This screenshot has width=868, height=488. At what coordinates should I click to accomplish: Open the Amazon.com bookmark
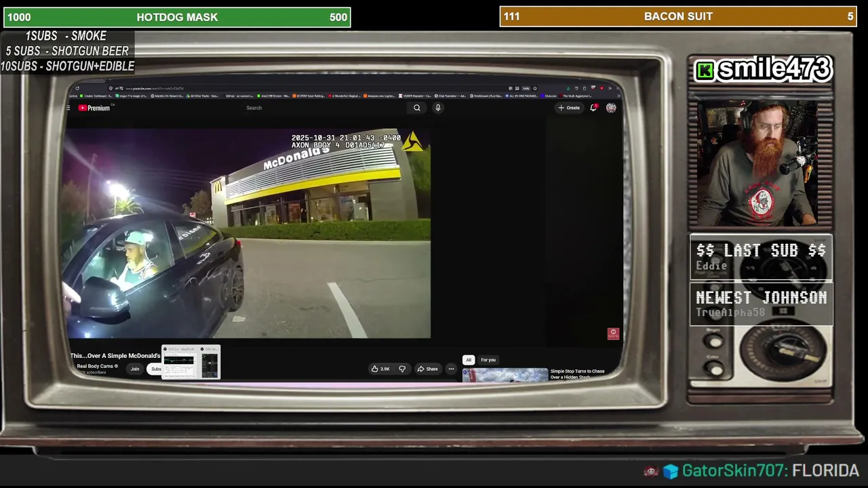point(379,96)
